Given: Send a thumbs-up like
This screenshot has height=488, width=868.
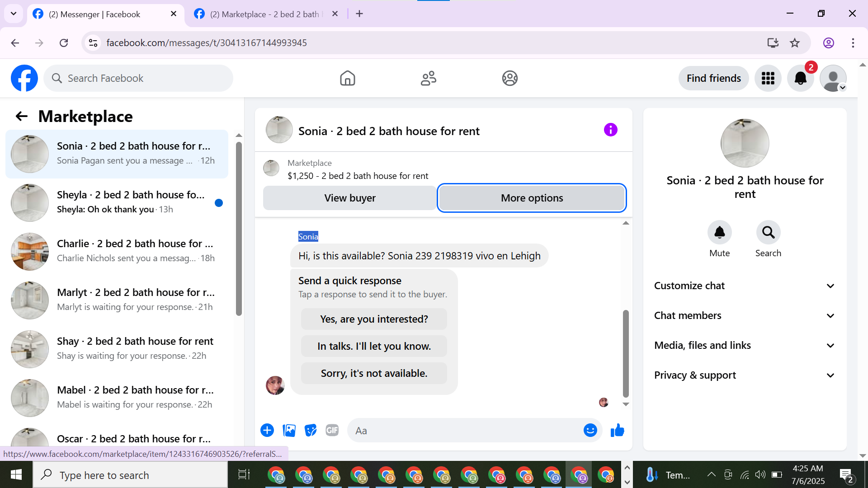Looking at the screenshot, I should (x=618, y=430).
